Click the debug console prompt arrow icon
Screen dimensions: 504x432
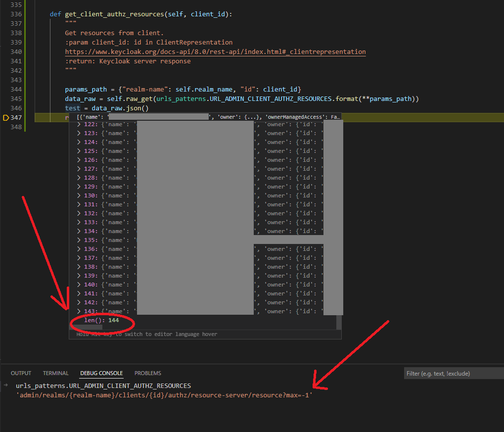click(x=5, y=385)
